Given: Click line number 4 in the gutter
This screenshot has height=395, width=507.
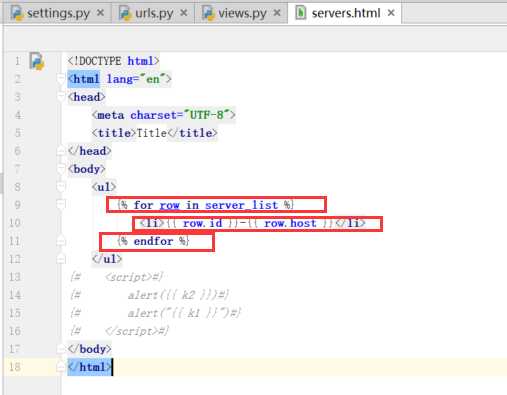Looking at the screenshot, I should 18,115.
